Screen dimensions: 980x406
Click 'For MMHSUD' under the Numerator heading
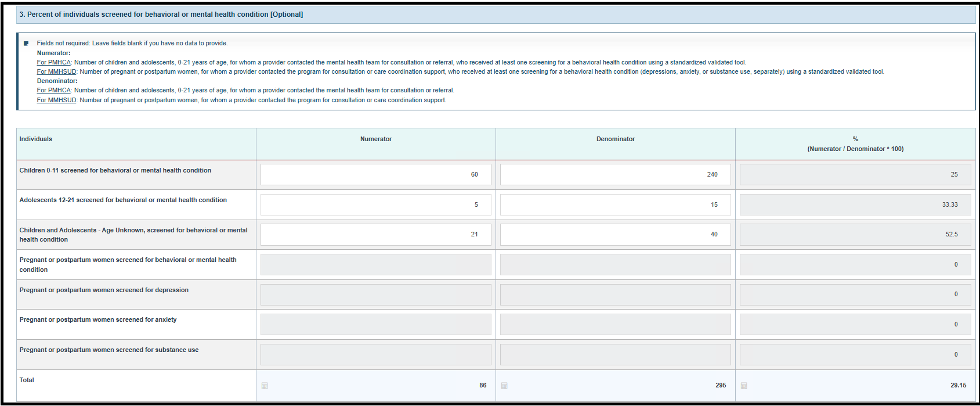coord(57,71)
